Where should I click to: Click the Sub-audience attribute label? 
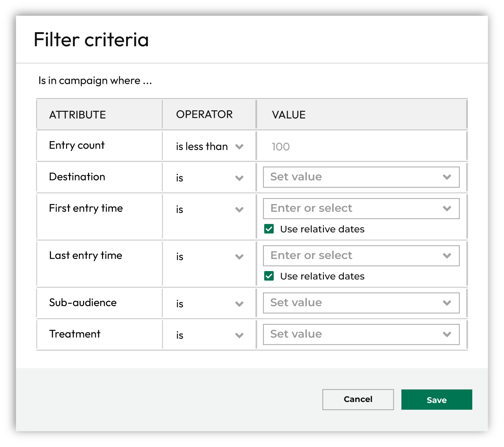[x=83, y=302]
